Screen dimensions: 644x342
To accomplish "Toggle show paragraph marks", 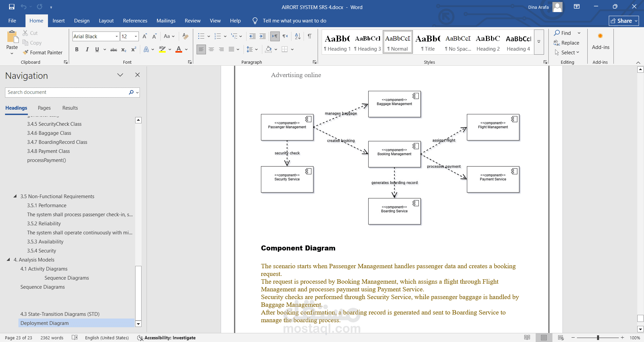I will [310, 36].
